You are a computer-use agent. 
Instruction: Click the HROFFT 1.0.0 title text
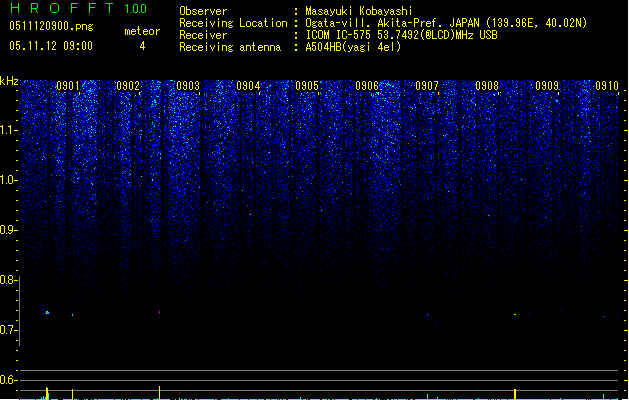coord(79,8)
